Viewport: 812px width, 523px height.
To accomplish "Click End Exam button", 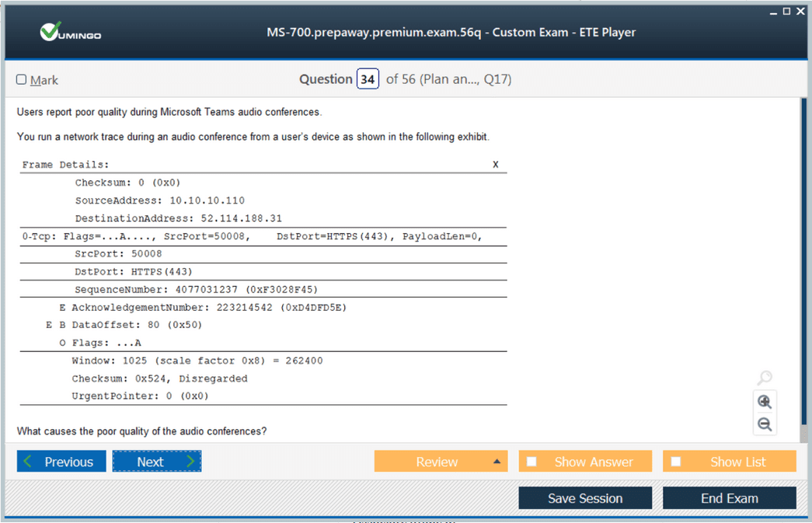I will (729, 498).
